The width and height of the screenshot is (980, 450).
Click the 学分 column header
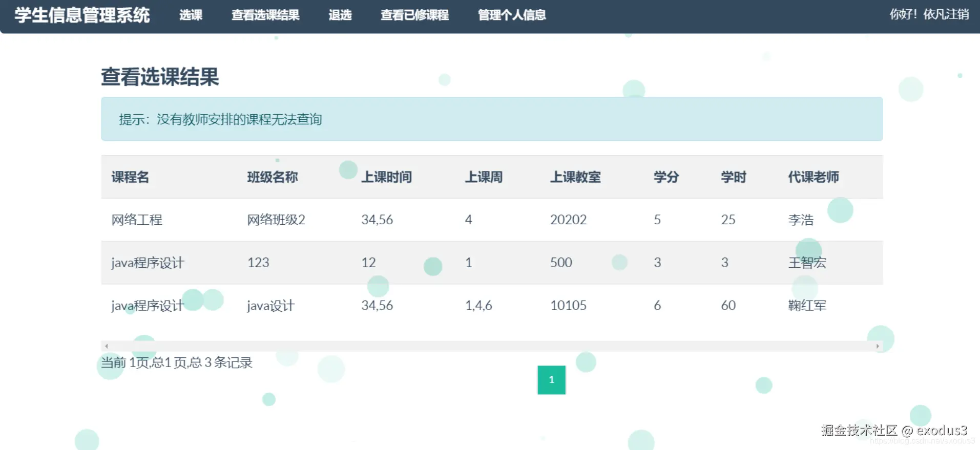666,177
